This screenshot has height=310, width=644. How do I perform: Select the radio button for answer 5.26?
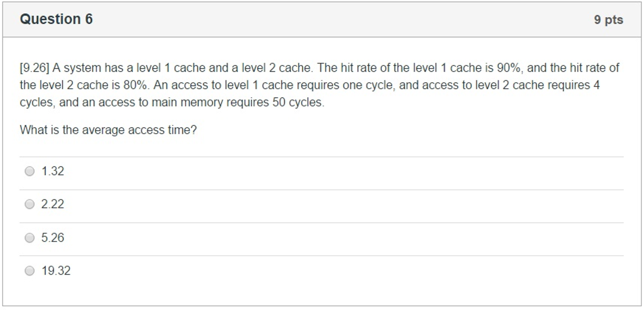(30, 238)
